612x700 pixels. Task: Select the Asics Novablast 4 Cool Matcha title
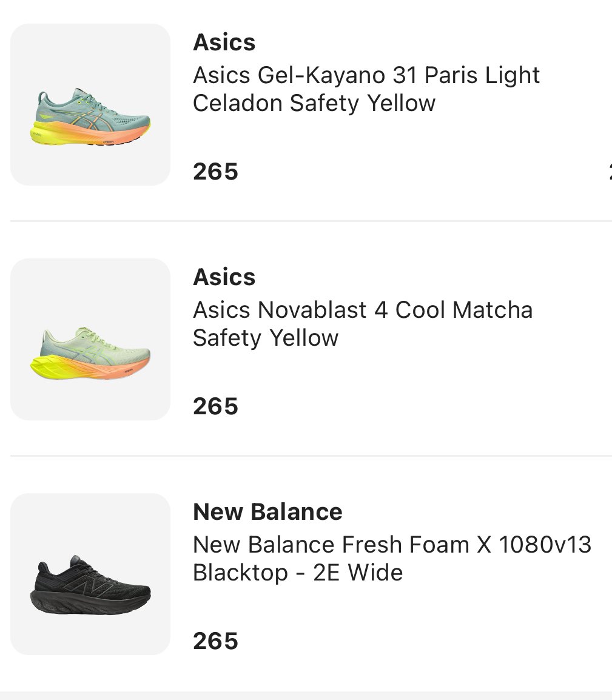363,311
